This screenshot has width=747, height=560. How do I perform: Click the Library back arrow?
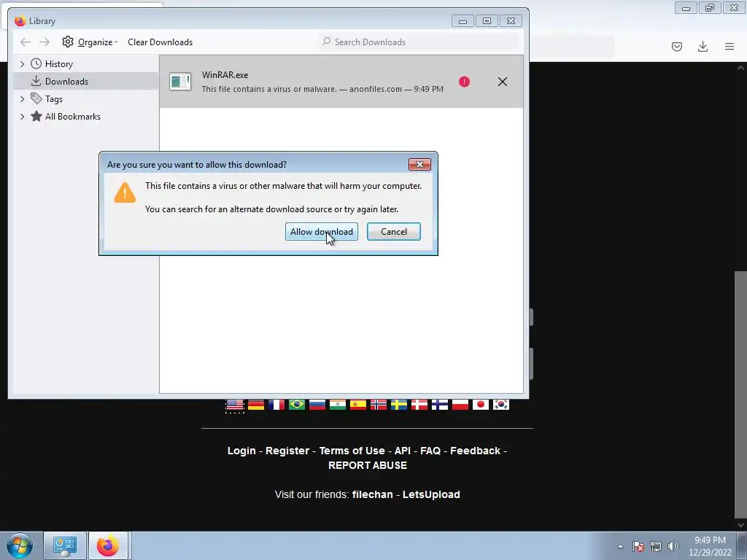[26, 42]
